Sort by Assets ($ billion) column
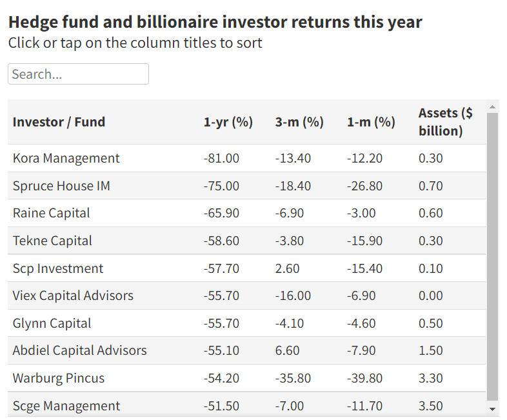 coord(445,122)
